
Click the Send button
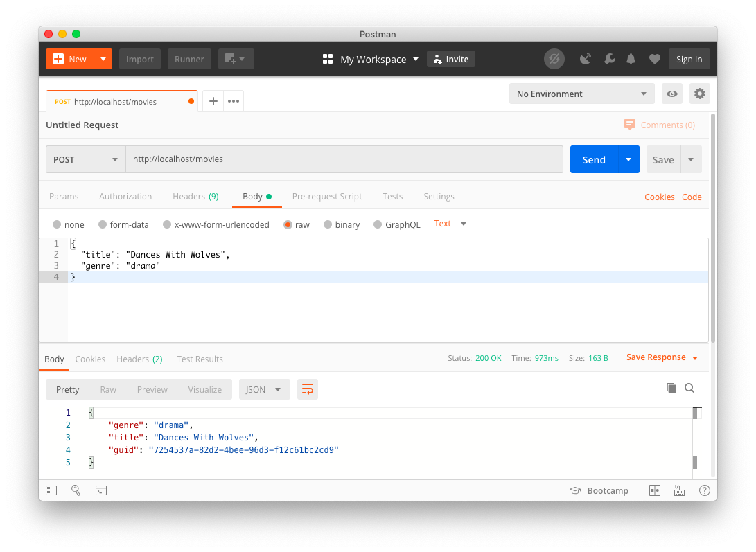click(x=594, y=159)
